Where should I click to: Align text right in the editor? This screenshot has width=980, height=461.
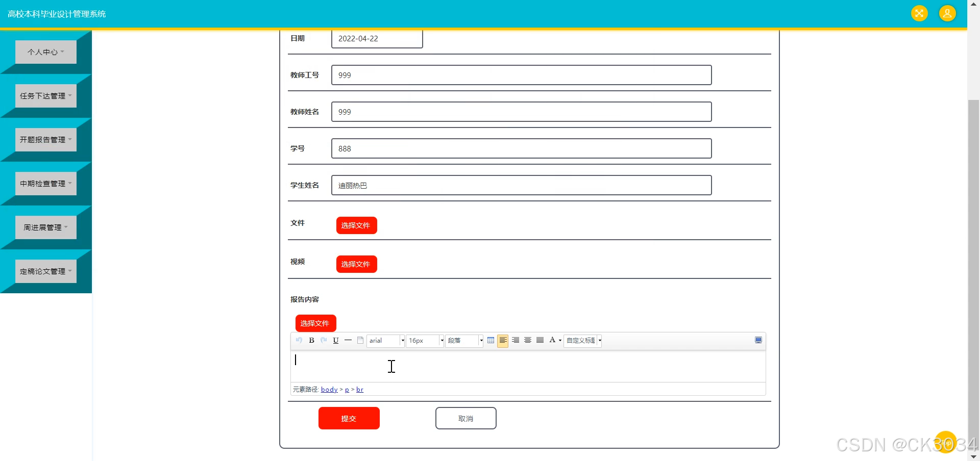coord(516,340)
